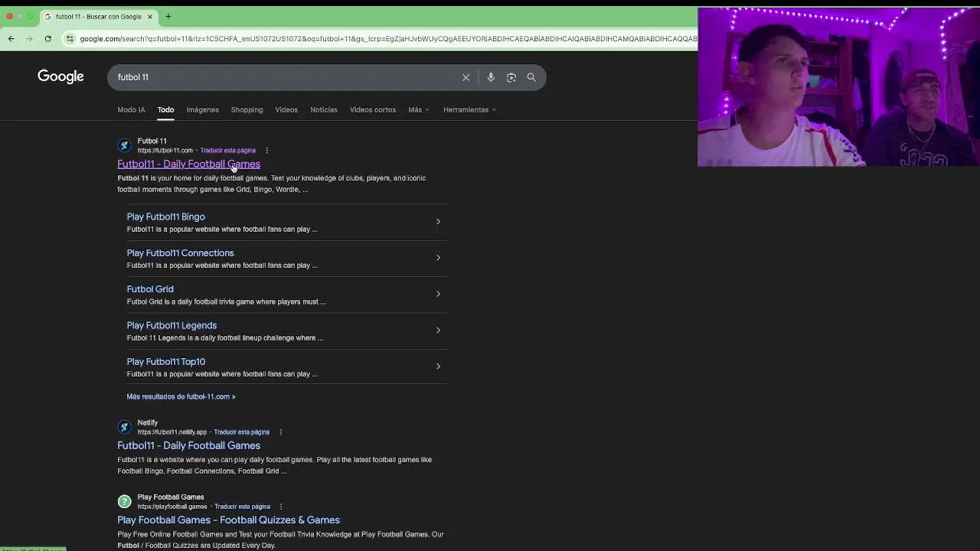Close the 'futbol 11 - Buscar con Google' tab
The image size is (980, 551).
(x=150, y=16)
